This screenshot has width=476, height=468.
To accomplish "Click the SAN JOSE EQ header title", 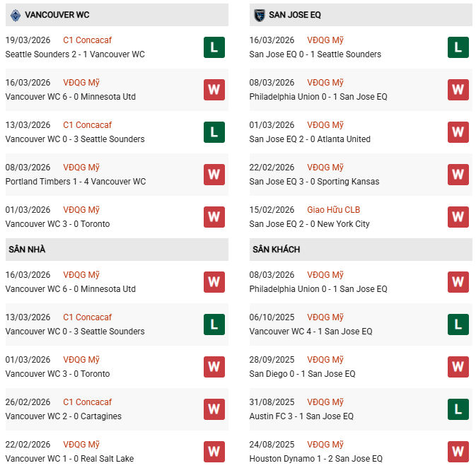I will pos(298,15).
